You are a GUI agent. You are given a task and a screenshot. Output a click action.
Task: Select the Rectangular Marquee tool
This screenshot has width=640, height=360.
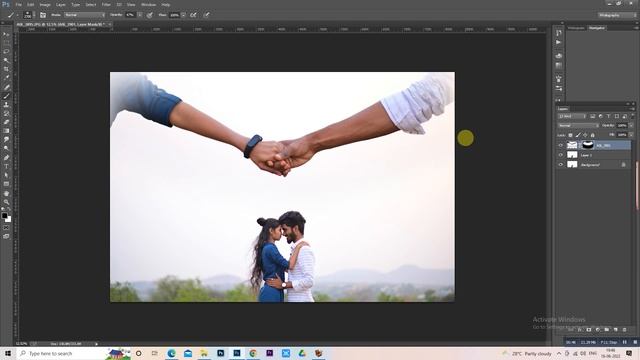[6, 43]
